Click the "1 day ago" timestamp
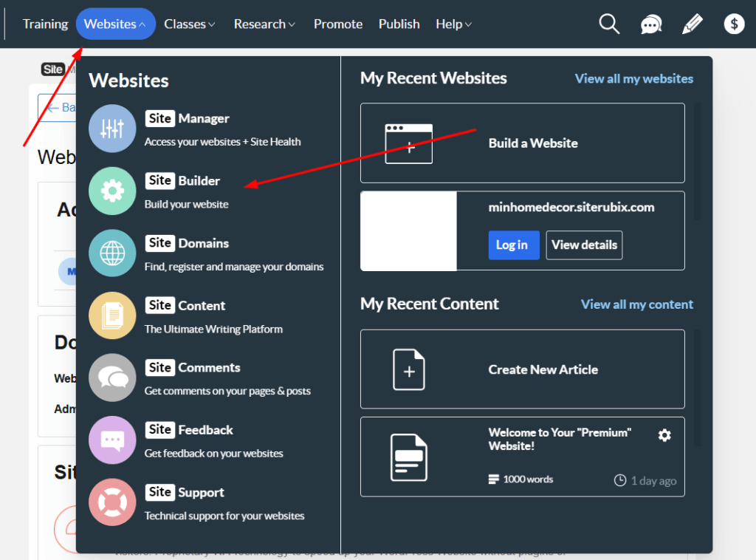The width and height of the screenshot is (756, 560). pos(654,481)
